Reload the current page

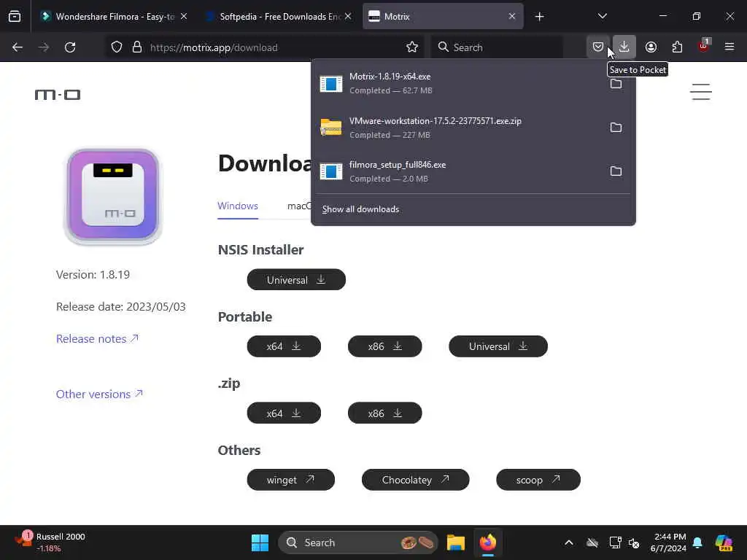point(70,47)
